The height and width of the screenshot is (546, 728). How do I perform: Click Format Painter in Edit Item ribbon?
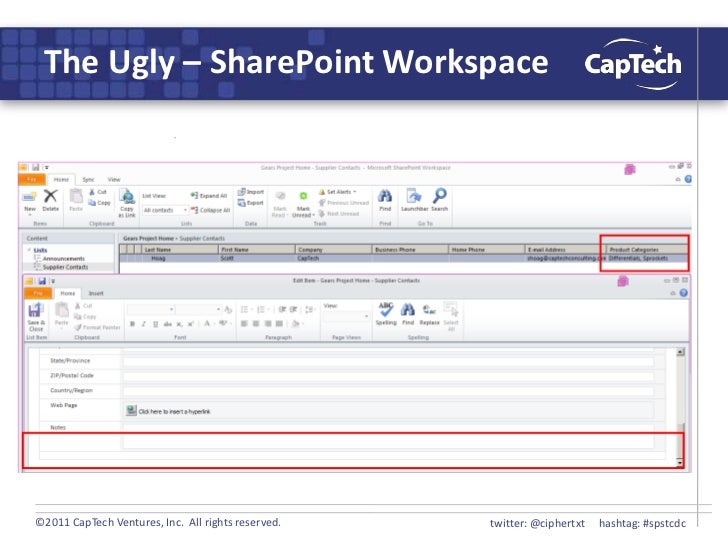point(98,327)
